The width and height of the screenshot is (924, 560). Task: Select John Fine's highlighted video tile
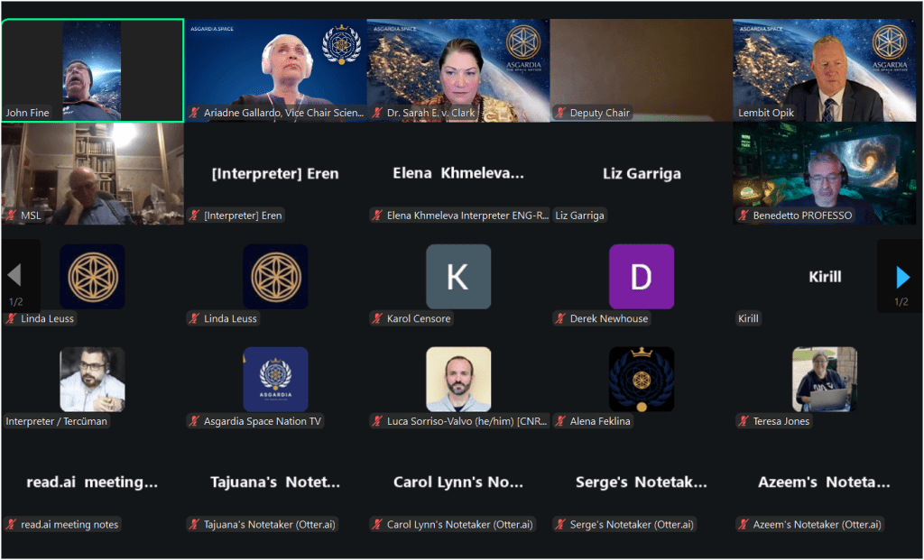pos(93,70)
